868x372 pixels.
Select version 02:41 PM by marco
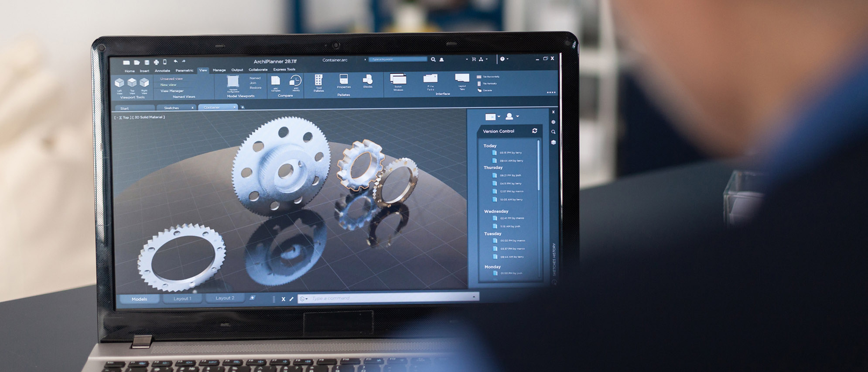[x=509, y=218]
